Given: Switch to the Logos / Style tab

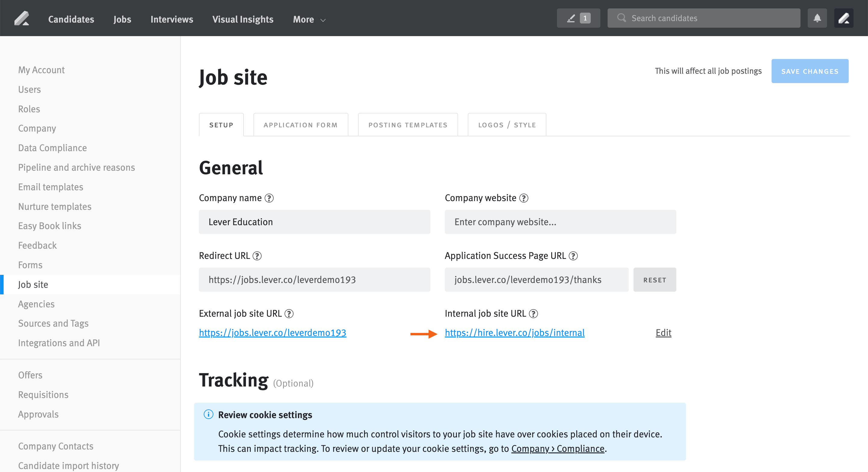Looking at the screenshot, I should 507,125.
